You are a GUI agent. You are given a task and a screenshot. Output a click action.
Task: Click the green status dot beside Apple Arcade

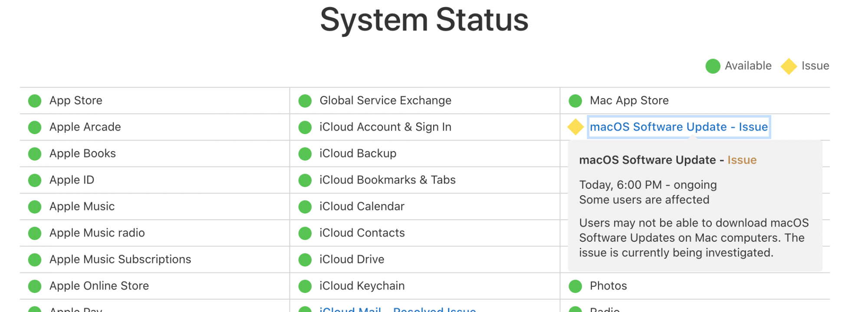click(35, 128)
